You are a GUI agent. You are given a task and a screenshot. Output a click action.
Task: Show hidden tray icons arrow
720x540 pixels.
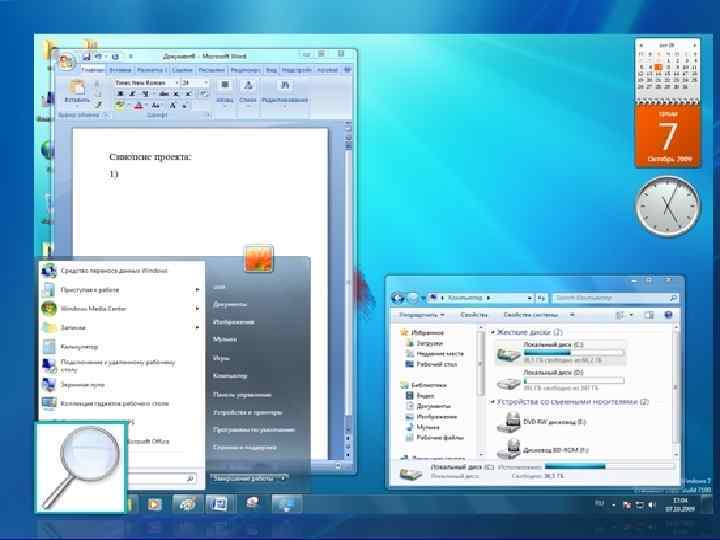(x=613, y=505)
